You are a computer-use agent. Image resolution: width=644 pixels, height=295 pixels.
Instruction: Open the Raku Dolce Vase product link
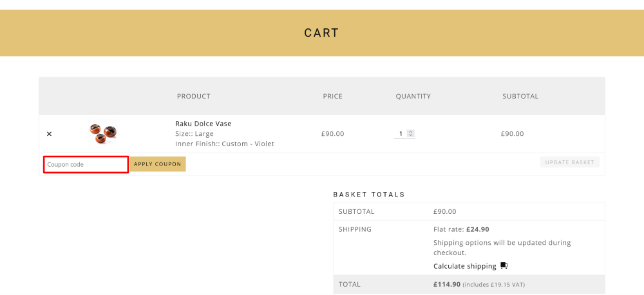pyautogui.click(x=204, y=124)
